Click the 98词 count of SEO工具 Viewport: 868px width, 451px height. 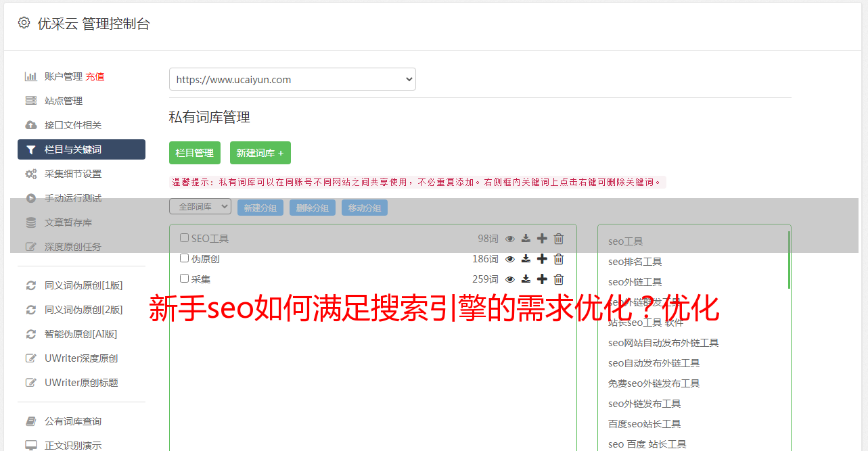click(x=488, y=239)
